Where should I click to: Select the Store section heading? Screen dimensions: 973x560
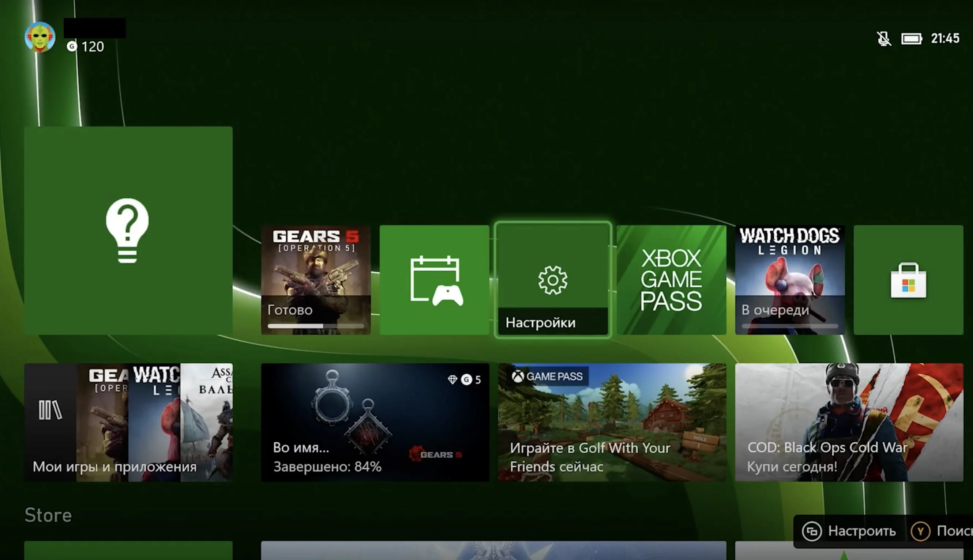48,515
